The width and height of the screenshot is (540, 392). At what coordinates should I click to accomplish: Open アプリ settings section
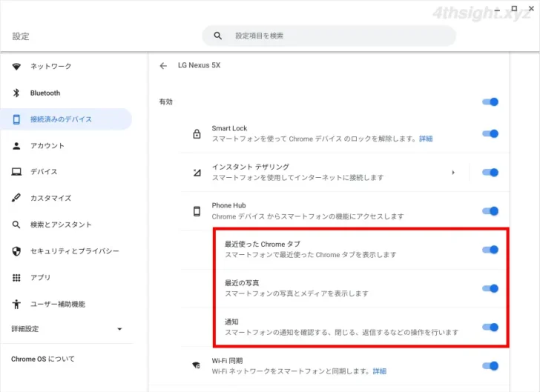(40, 278)
